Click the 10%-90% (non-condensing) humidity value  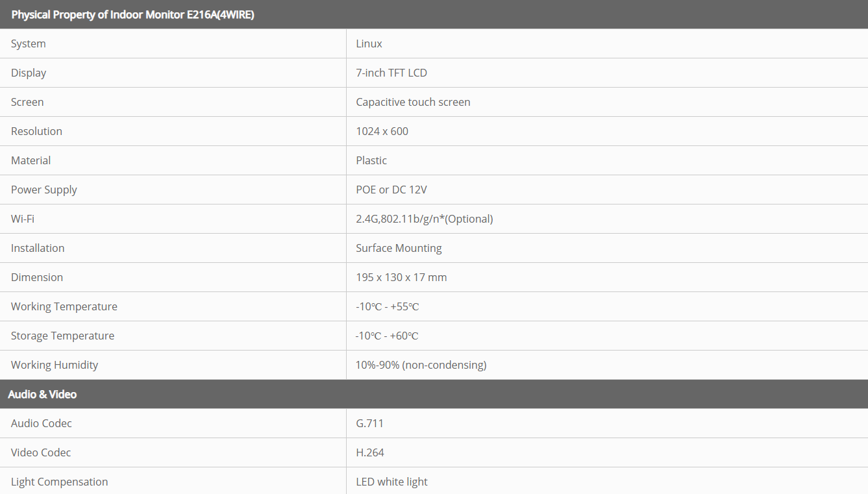(x=421, y=365)
